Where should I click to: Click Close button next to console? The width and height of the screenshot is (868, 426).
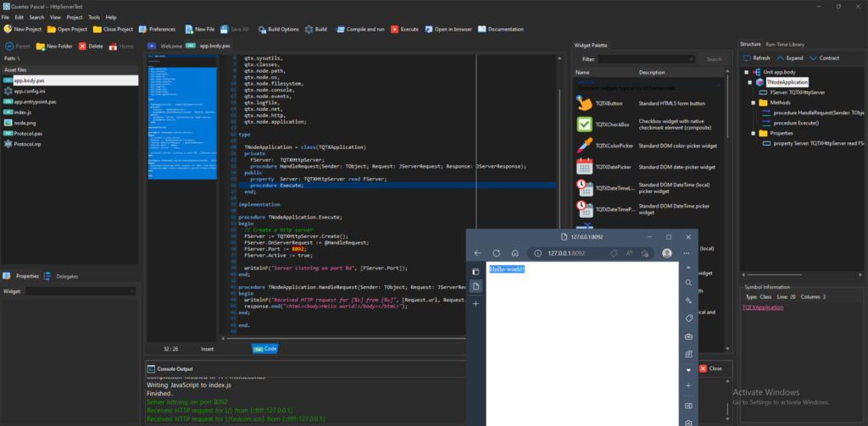(x=710, y=368)
